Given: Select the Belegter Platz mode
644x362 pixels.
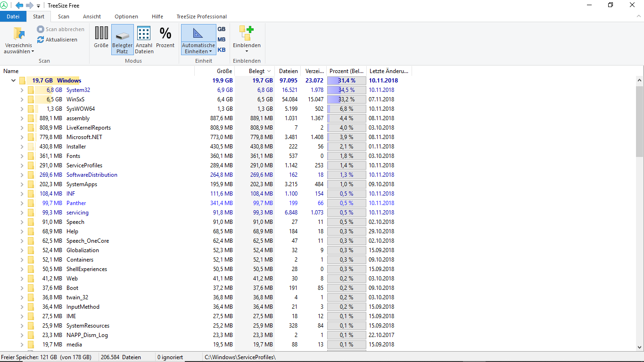Looking at the screenshot, I should click(123, 40).
